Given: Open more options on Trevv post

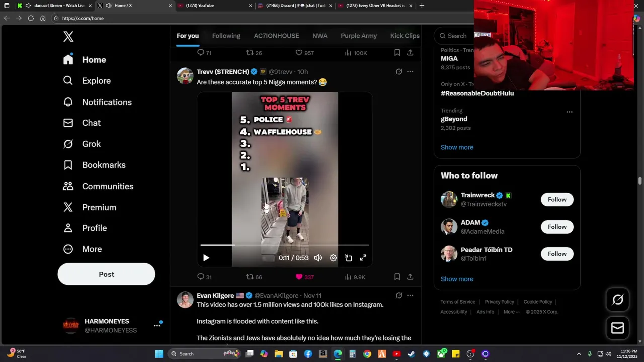Looking at the screenshot, I should [410, 72].
